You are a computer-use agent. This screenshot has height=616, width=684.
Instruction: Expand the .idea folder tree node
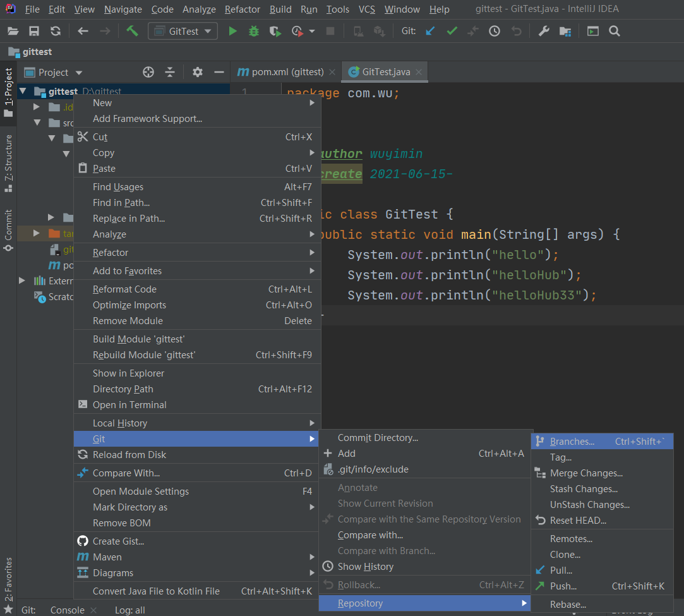tap(37, 107)
